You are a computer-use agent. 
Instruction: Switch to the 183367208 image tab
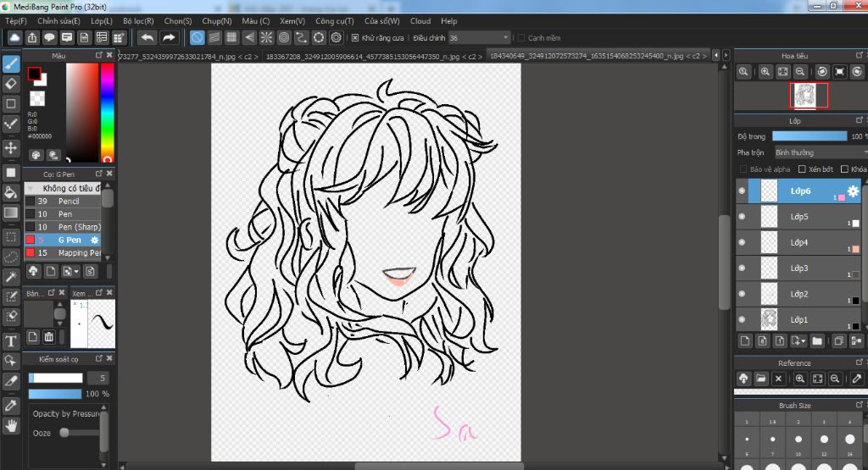[x=374, y=56]
